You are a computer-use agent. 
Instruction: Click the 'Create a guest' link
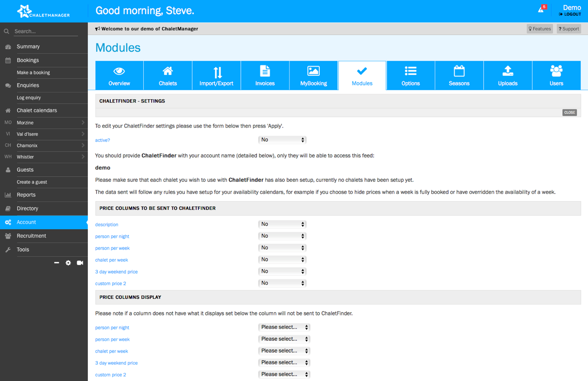click(32, 182)
